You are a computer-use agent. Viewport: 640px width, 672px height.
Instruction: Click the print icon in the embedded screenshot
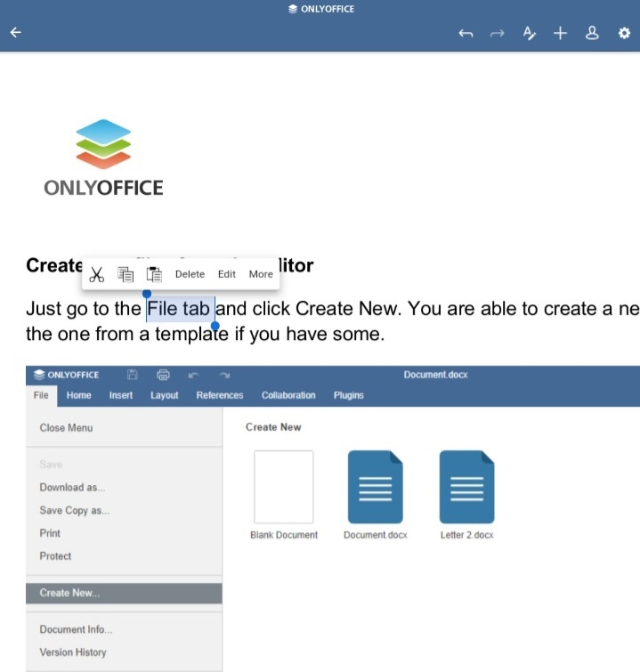pos(163,375)
